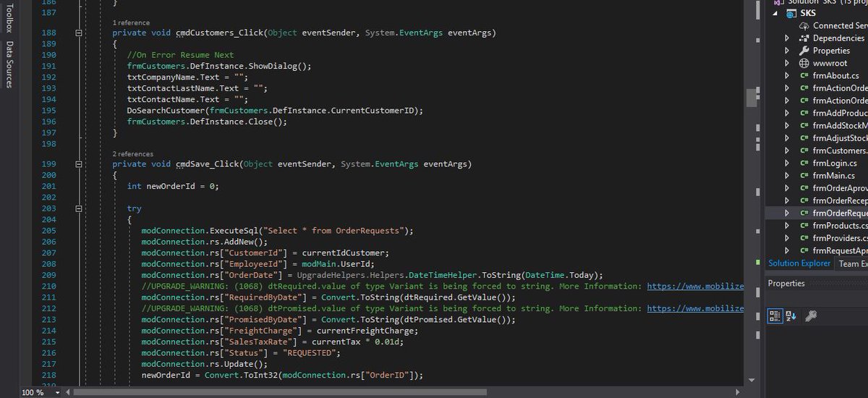Expand the frmAbout.cs file node
Image resolution: width=868 pixels, height=398 pixels.
[788, 75]
